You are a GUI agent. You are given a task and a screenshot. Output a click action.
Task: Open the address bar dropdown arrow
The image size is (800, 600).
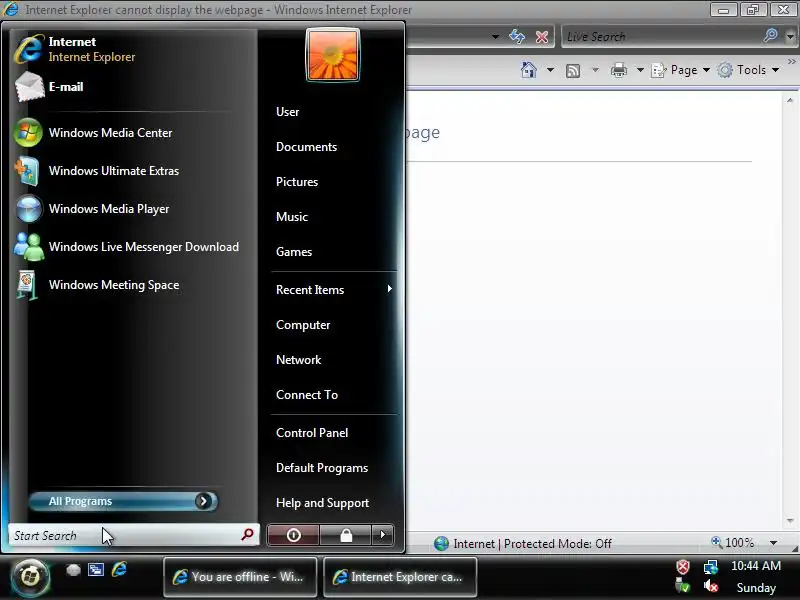[x=495, y=37]
